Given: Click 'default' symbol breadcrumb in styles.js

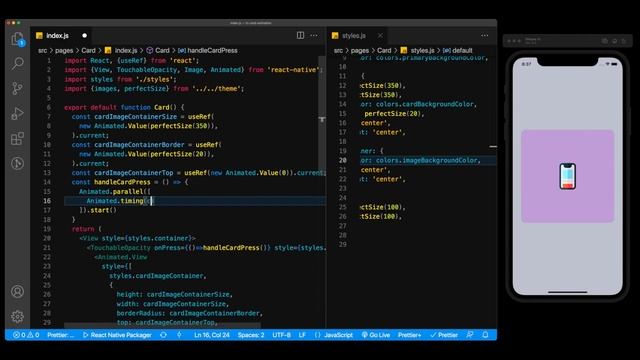Looking at the screenshot, I should 458,50.
